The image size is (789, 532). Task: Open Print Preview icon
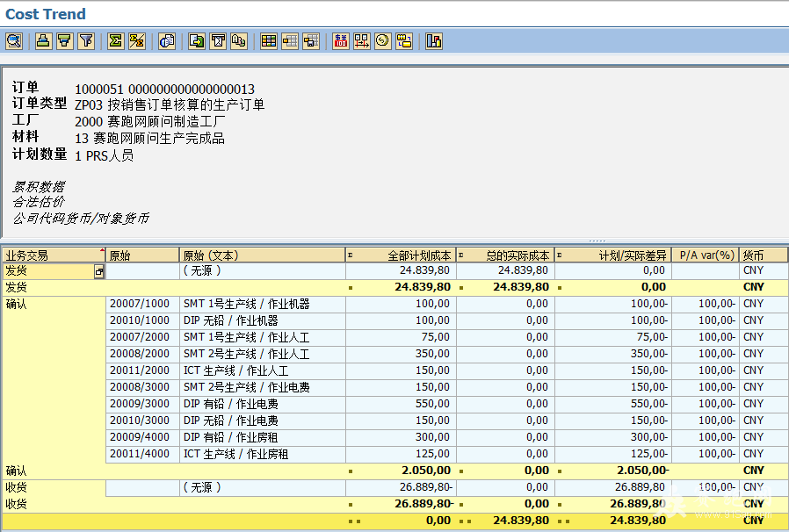tap(167, 41)
